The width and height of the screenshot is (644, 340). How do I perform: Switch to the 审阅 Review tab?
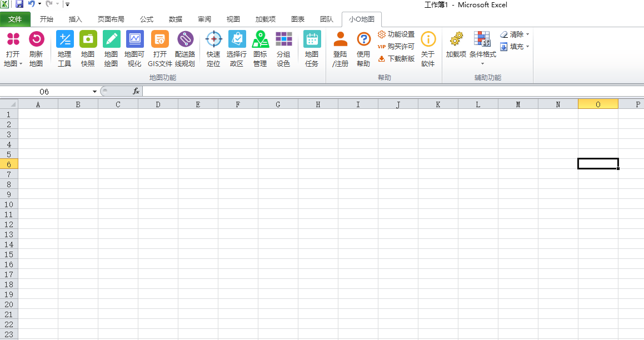pos(204,19)
